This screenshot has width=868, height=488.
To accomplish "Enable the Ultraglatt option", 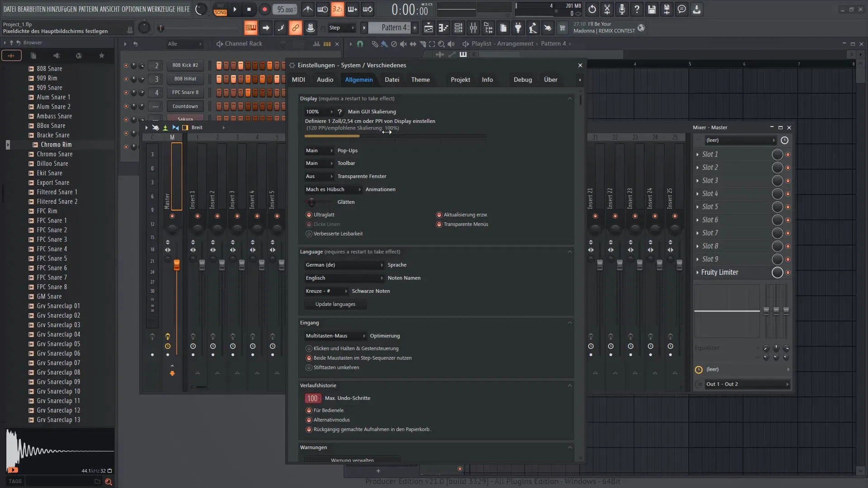I will [x=309, y=215].
